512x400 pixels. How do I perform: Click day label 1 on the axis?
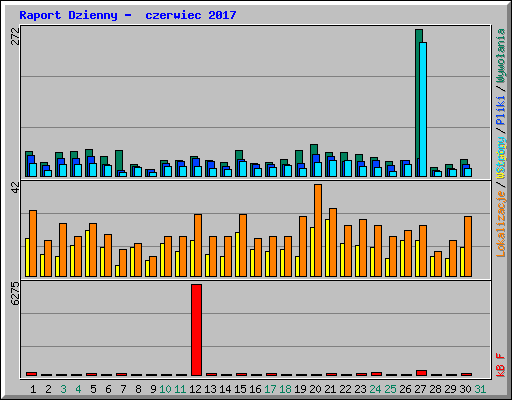tap(33, 389)
